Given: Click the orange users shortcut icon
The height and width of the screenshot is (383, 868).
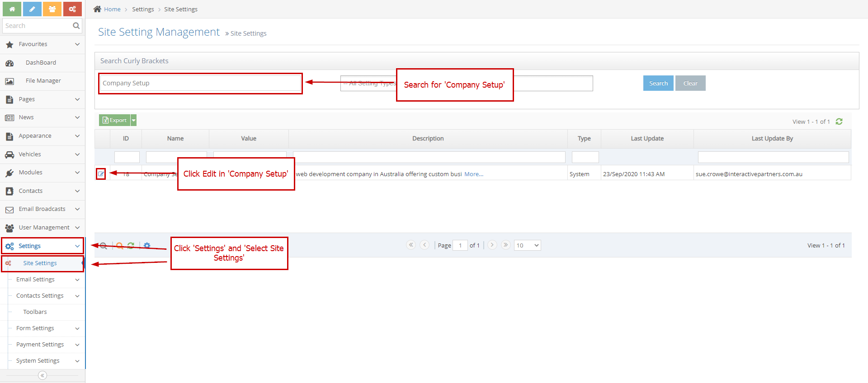Looking at the screenshot, I should tap(52, 9).
